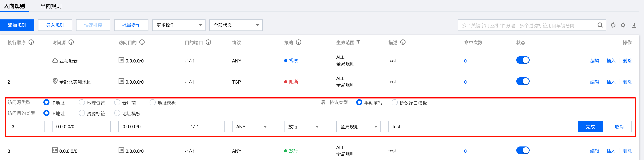This screenshot has width=644, height=160.
Task: Click the download icon
Action: coord(634,25)
